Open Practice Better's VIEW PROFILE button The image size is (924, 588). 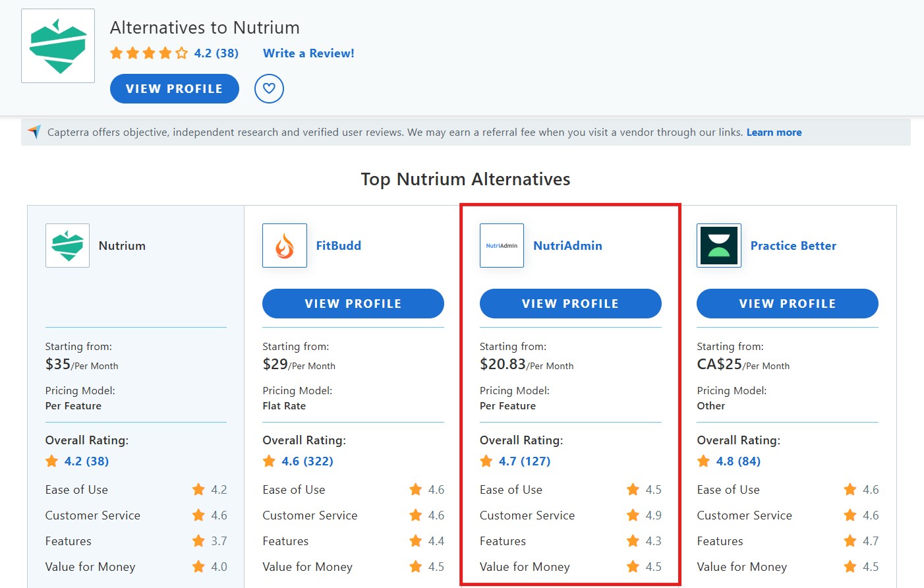(x=787, y=303)
